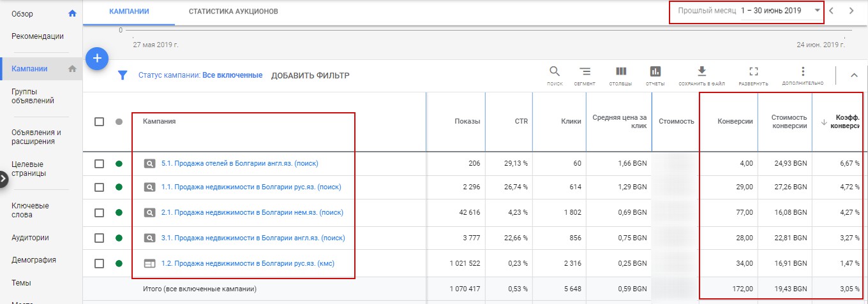The image size is (868, 304).
Task: Tick the select-all checkbox in table header
Action: (99, 122)
